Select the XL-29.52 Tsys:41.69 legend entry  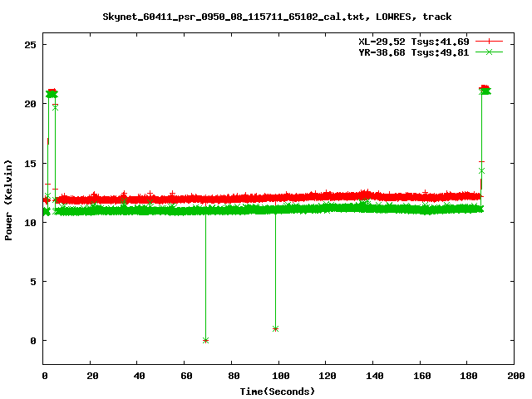coord(414,42)
